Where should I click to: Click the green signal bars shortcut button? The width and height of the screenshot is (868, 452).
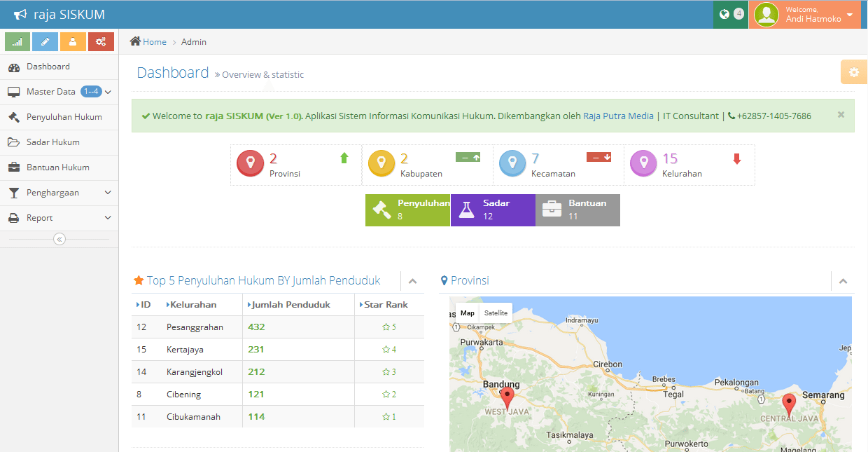tap(17, 42)
